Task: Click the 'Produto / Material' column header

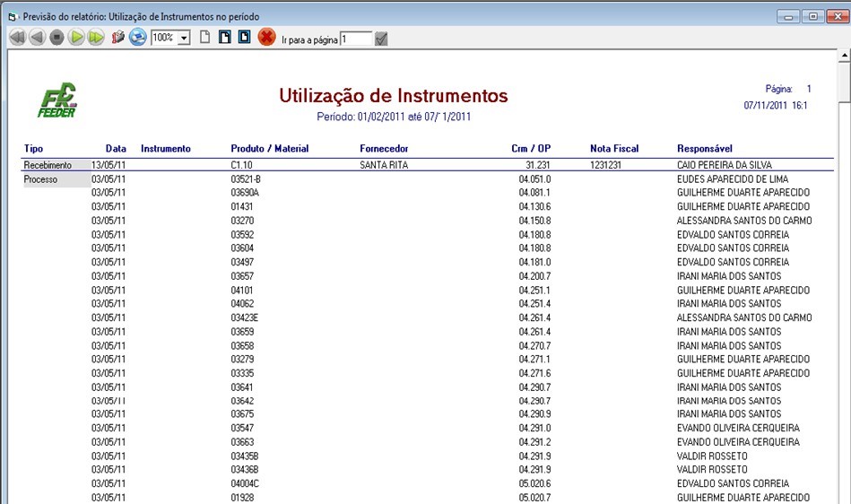Action: click(270, 149)
